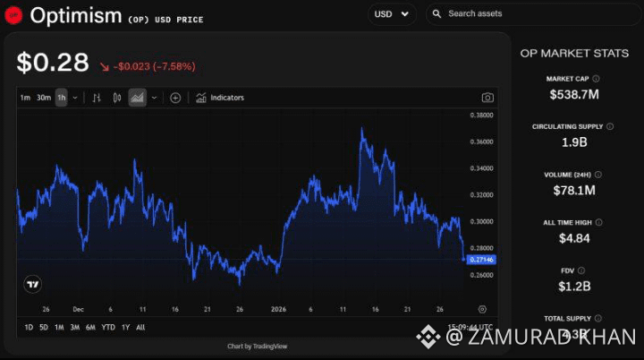Select the YTD date range
Image resolution: width=644 pixels, height=360 pixels.
(108, 328)
